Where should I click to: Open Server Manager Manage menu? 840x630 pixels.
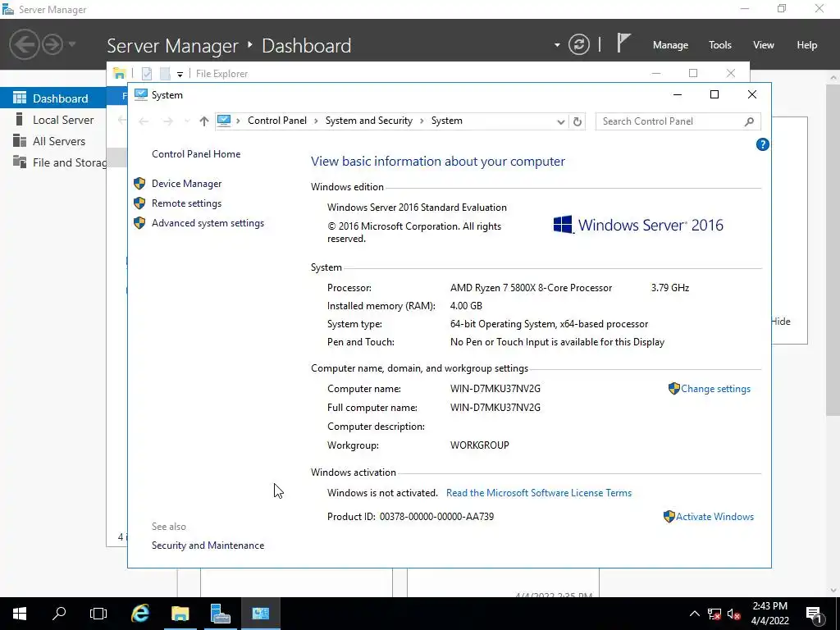coord(670,45)
